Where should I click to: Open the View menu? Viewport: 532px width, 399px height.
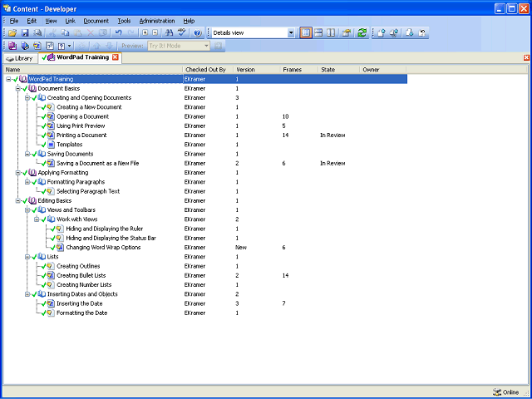51,21
